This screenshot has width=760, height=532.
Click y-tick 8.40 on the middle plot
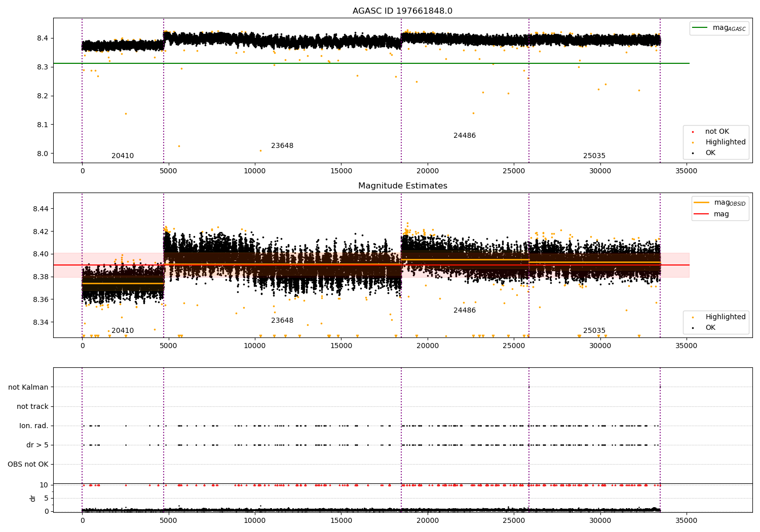[40, 254]
